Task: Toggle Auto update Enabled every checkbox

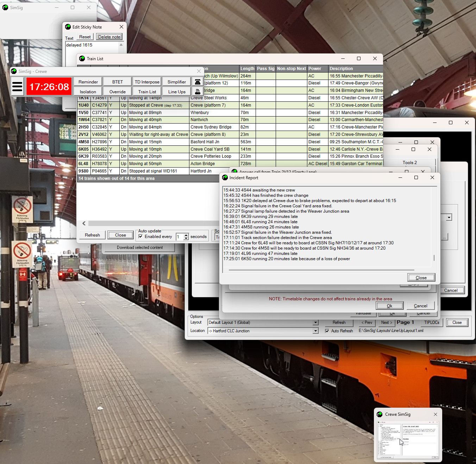Action: click(141, 237)
